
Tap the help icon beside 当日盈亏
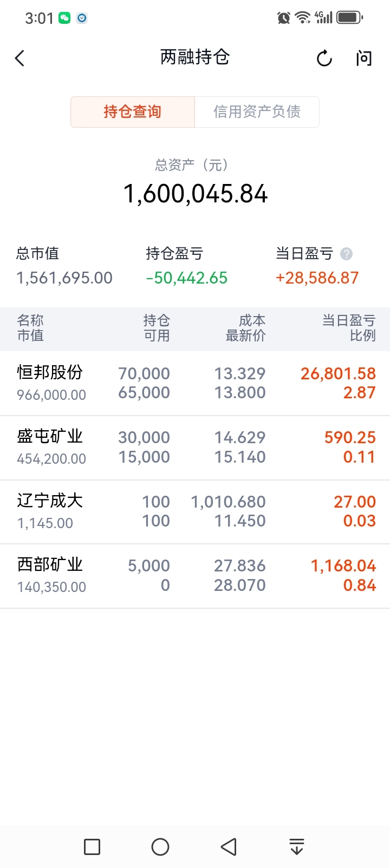(346, 253)
